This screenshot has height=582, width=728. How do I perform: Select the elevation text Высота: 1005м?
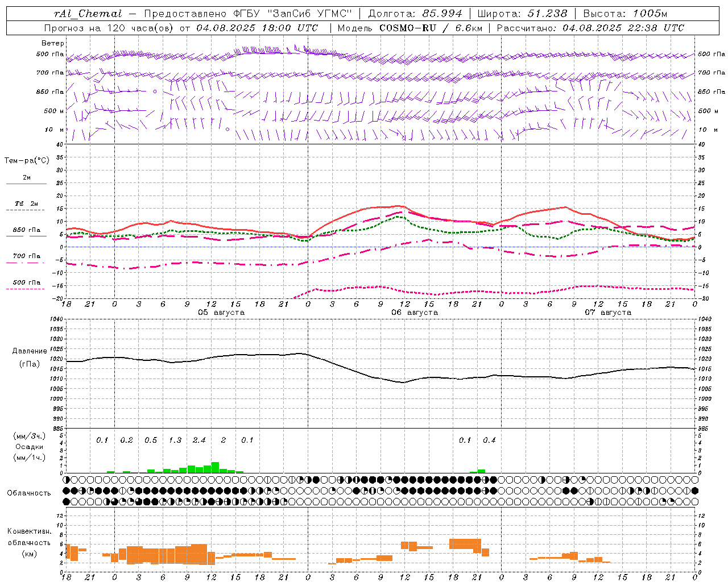[x=625, y=14]
